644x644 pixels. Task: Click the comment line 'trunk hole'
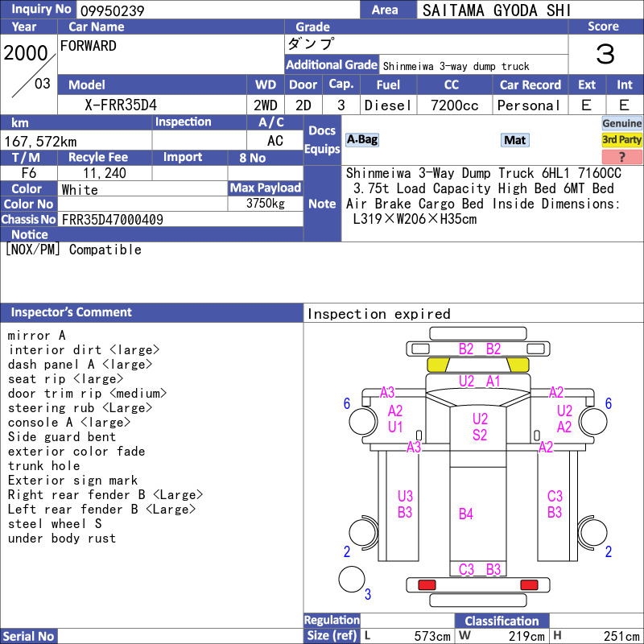(44, 466)
